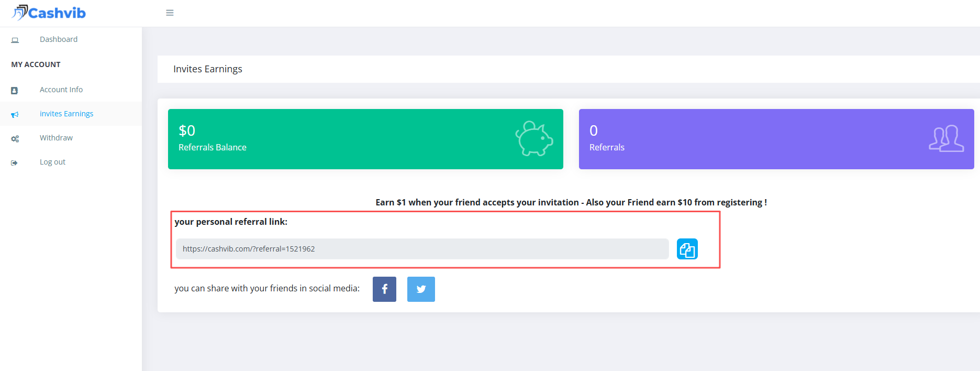Log out of the account
The image size is (980, 371).
52,162
